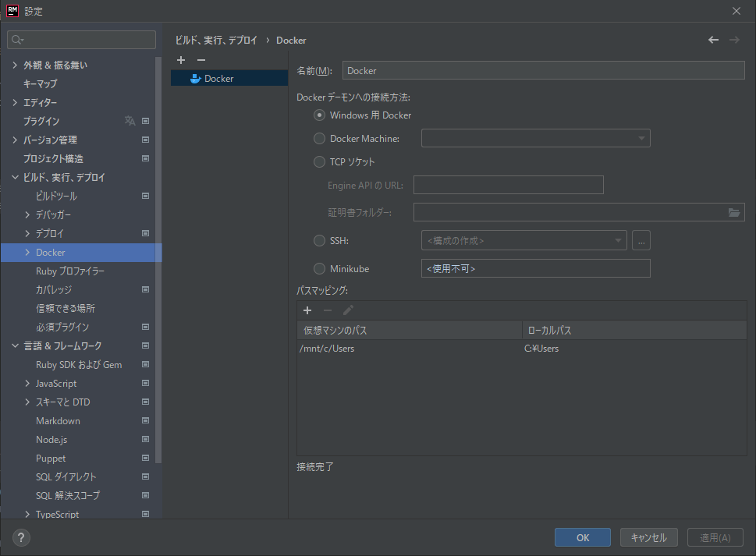Select Docker Machine radio option

(x=319, y=139)
